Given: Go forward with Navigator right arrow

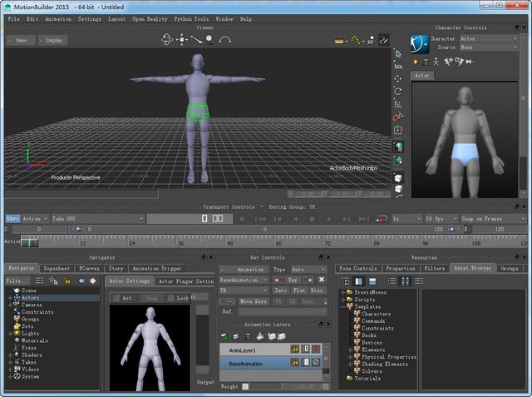Looking at the screenshot, I should coord(92,280).
